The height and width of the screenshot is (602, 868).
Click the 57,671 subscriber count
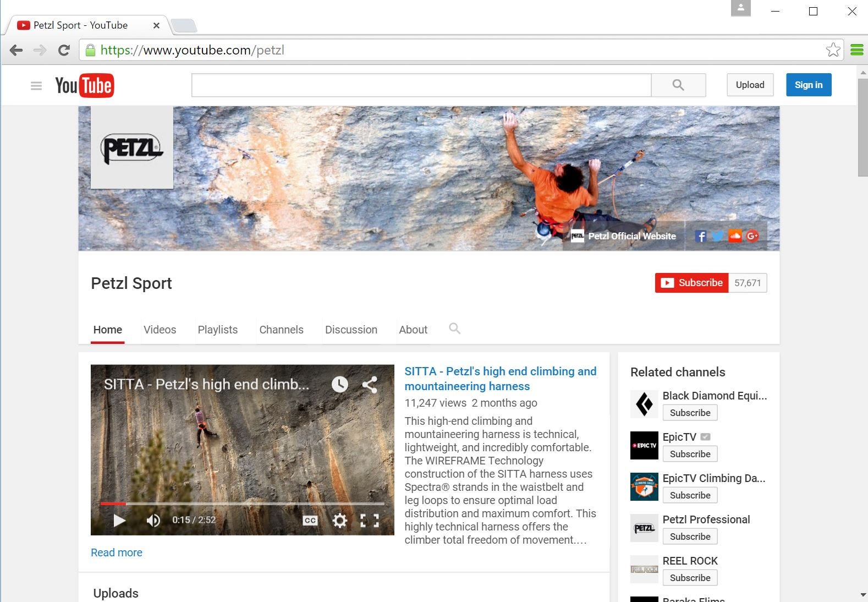748,283
